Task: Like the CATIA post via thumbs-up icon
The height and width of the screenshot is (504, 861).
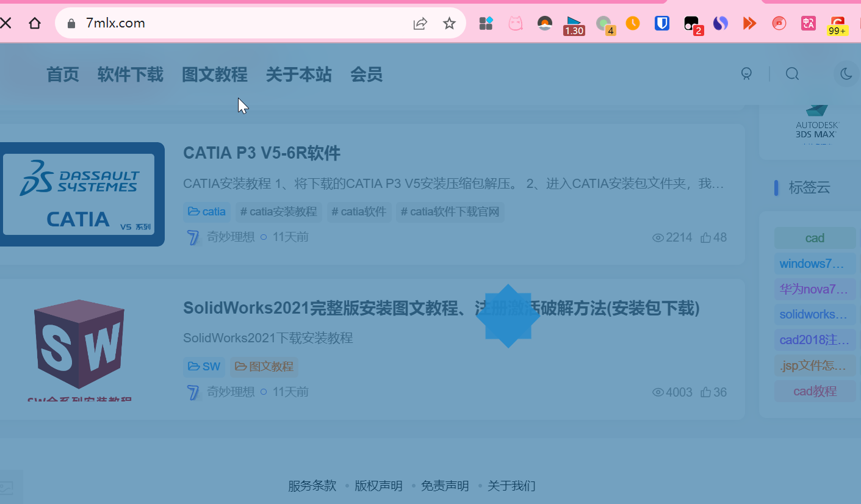Action: [x=706, y=237]
